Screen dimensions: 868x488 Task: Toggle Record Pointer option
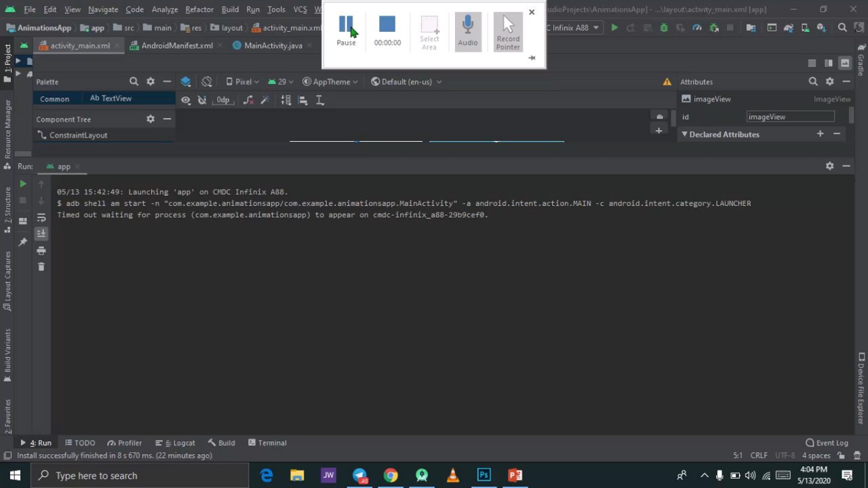508,32
